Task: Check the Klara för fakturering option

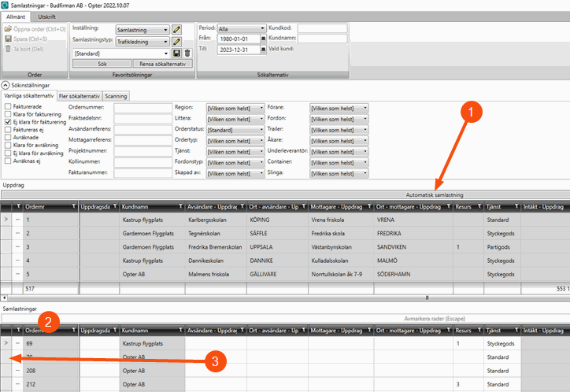Action: click(8, 115)
